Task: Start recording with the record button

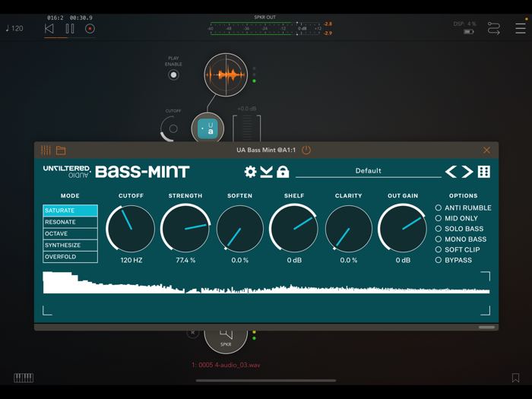Action: (x=90, y=29)
